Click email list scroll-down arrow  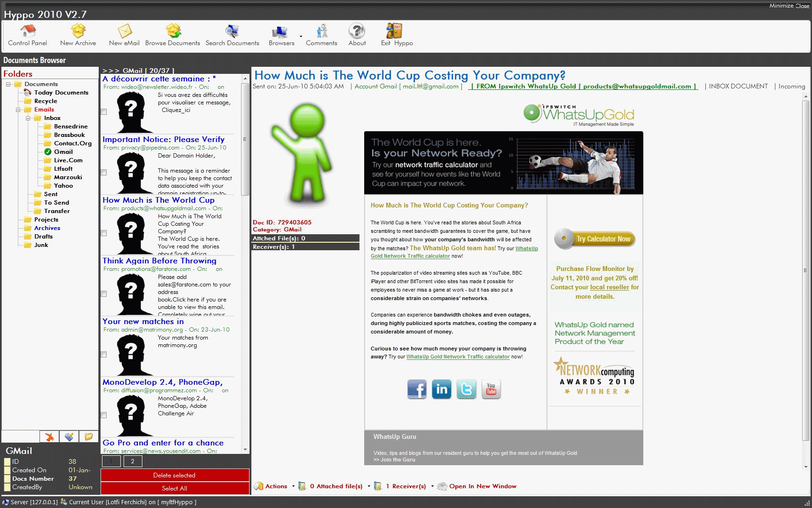coord(245,450)
